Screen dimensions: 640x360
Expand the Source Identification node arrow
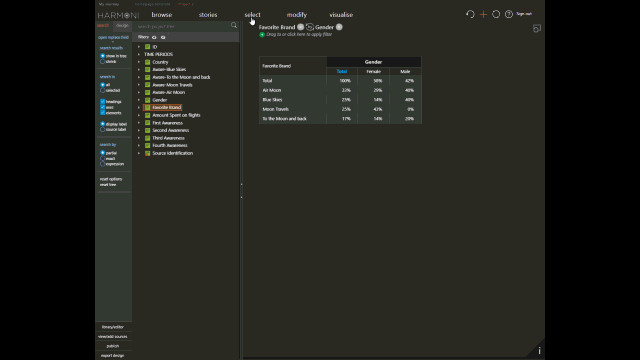pyautogui.click(x=139, y=153)
